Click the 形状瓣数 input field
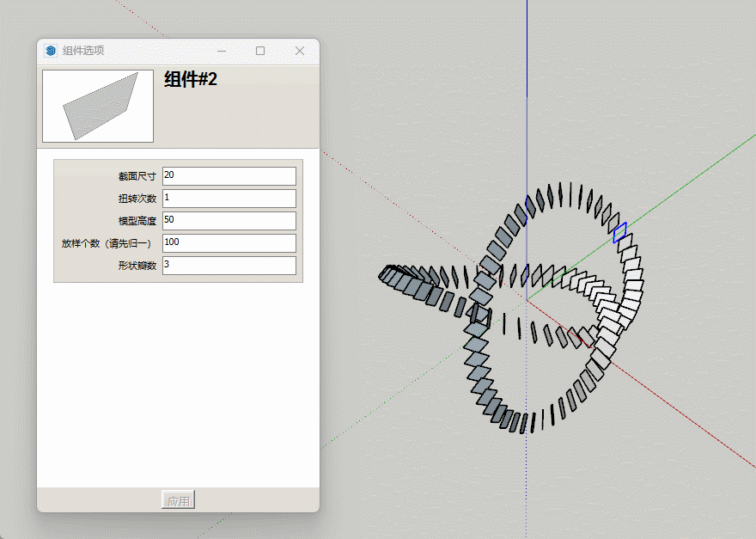The height and width of the screenshot is (539, 756). [x=229, y=266]
